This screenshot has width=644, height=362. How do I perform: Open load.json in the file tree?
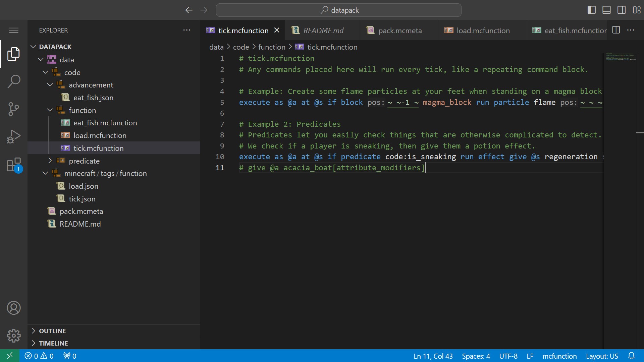coord(114,186)
